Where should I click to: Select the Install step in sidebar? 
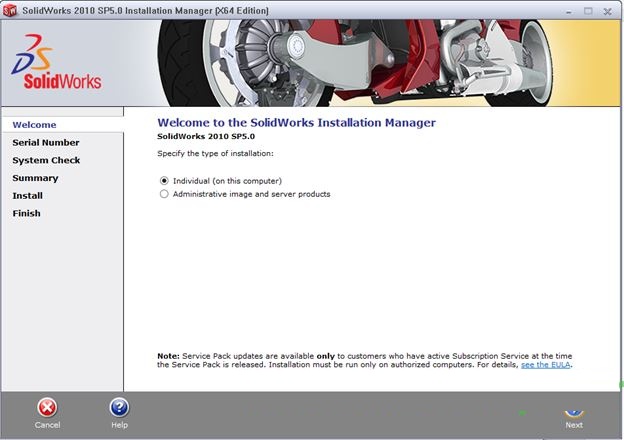pos(27,196)
